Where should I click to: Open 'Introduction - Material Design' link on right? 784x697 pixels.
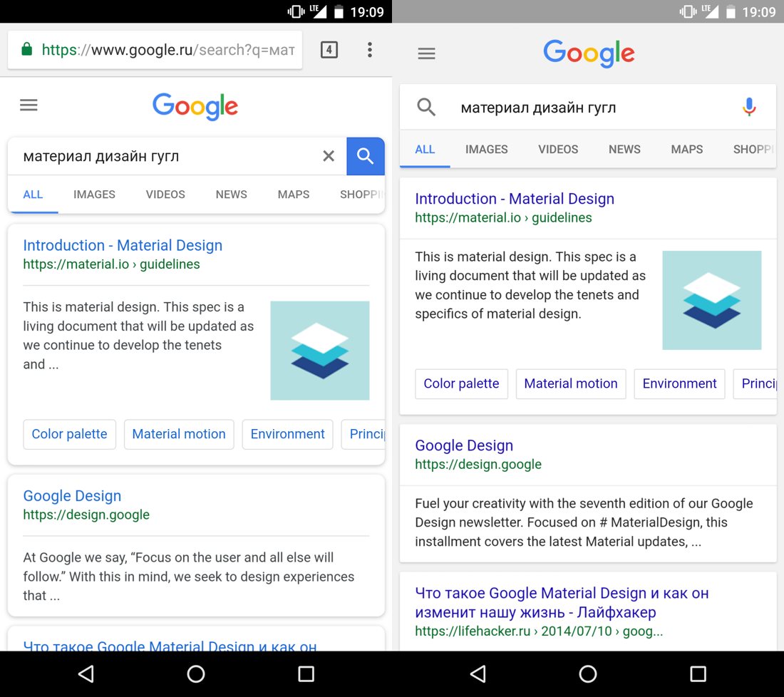pyautogui.click(x=515, y=199)
